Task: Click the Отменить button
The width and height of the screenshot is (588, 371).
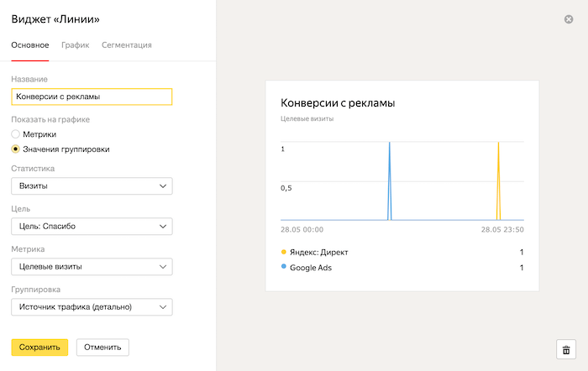Action: coord(102,347)
